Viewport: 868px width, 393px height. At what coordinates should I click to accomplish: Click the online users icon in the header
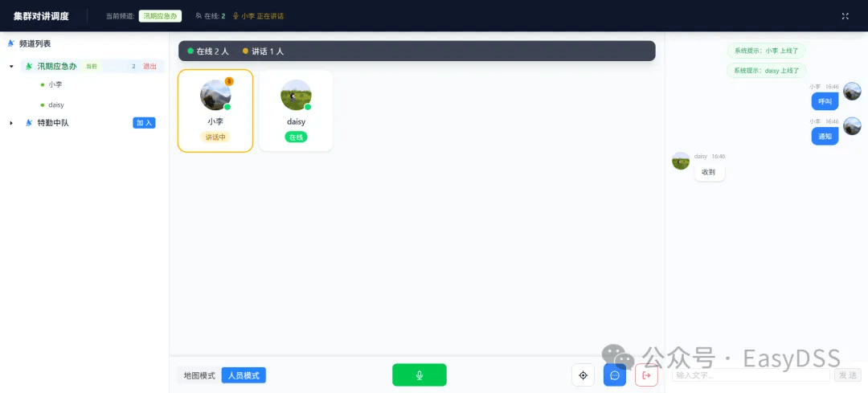point(199,16)
